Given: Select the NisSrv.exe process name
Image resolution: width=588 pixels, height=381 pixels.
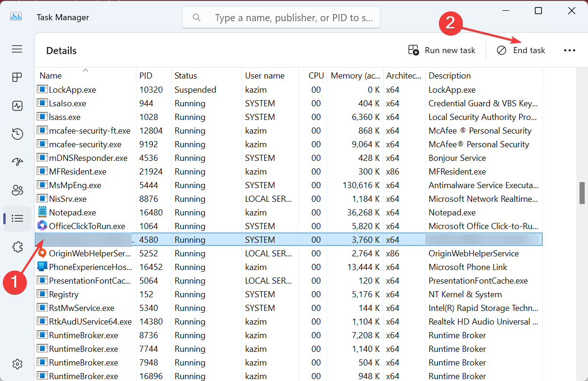Looking at the screenshot, I should (68, 199).
